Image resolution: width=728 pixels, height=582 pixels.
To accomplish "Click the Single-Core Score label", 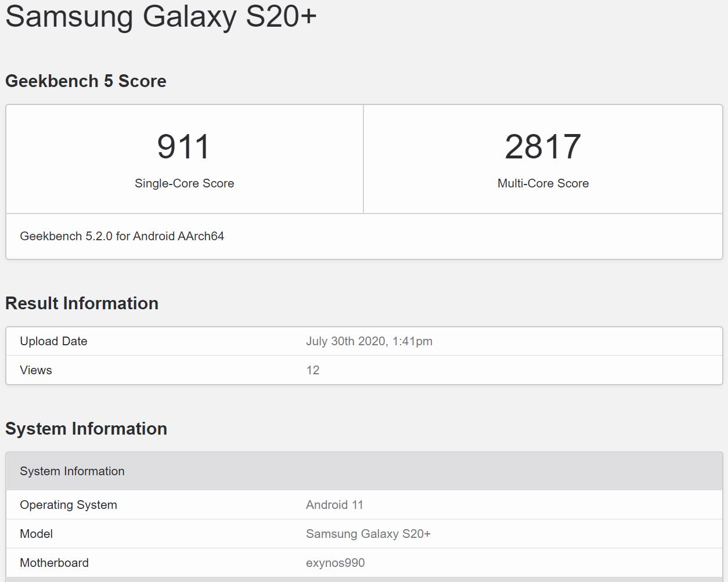I will point(184,183).
